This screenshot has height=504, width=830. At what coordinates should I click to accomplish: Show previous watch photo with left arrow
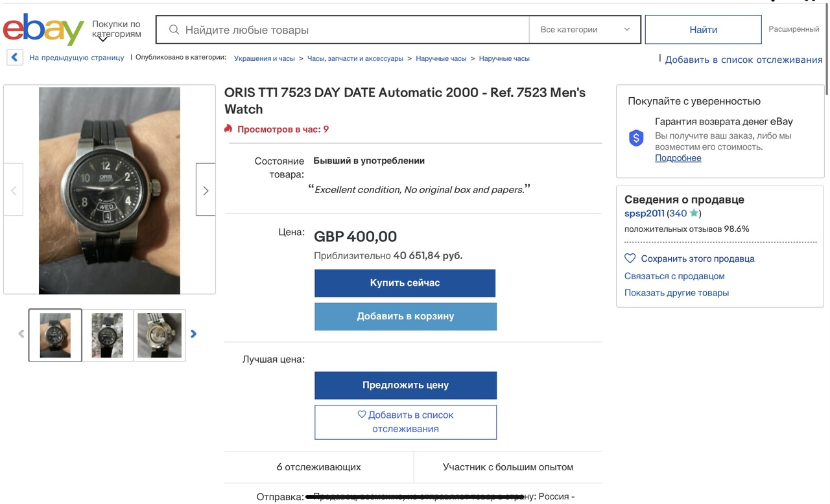tap(14, 190)
